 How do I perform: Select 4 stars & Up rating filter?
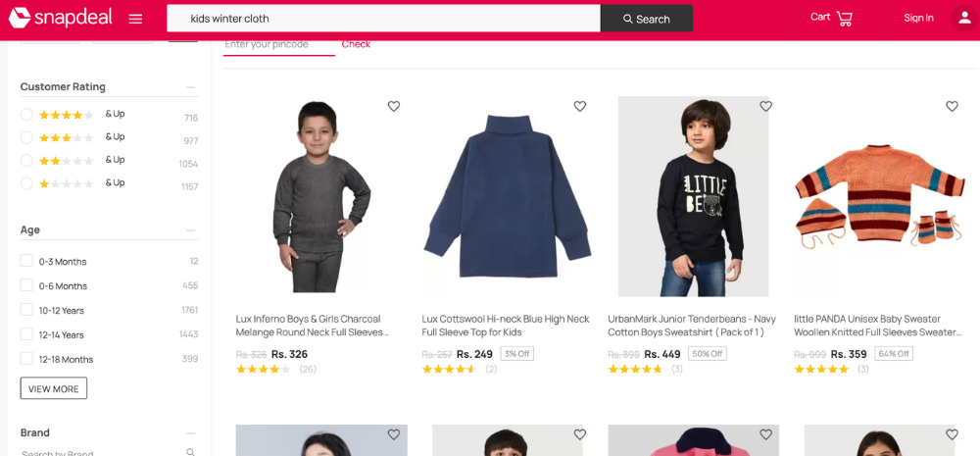26,114
